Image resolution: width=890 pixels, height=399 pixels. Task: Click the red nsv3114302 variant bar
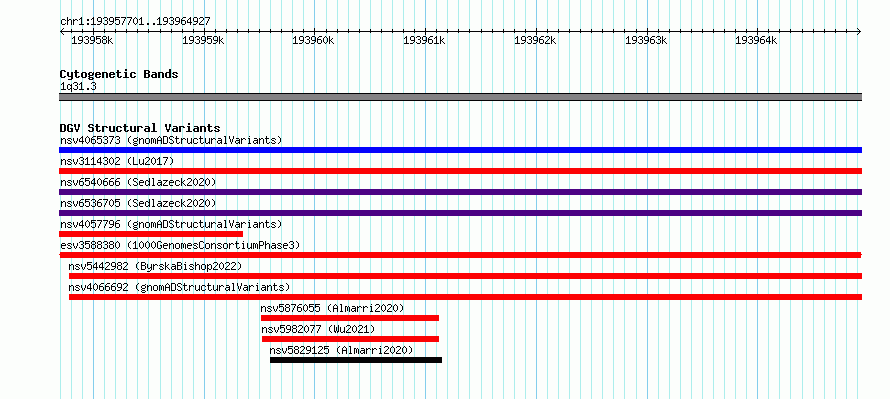click(460, 171)
